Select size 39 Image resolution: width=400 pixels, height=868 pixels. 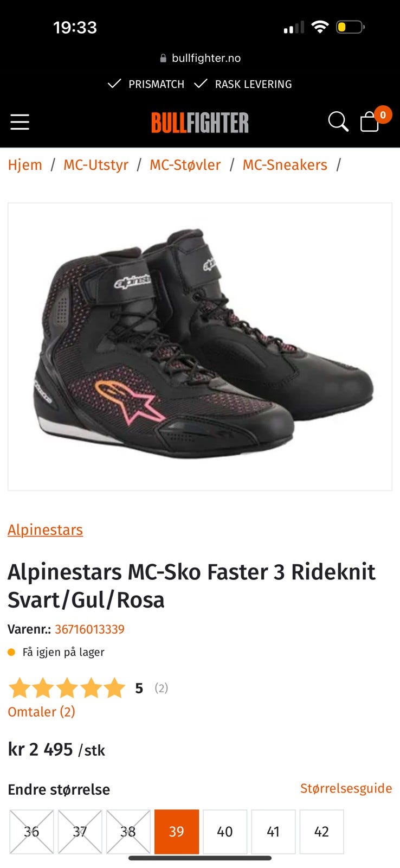click(x=177, y=832)
